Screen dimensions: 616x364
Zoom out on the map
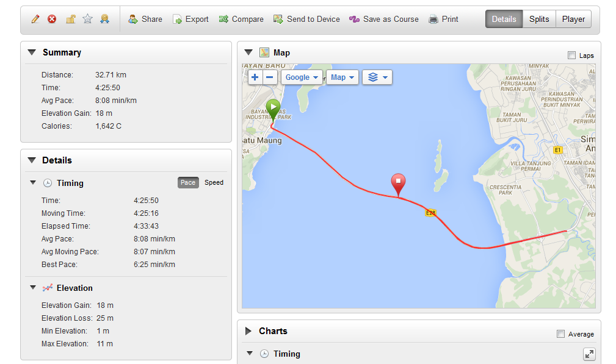[x=270, y=77]
